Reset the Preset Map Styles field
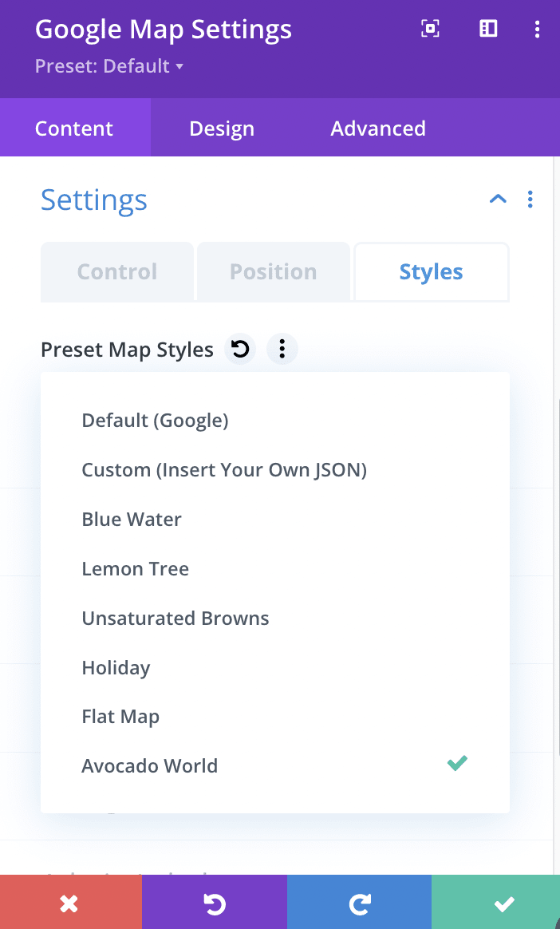The height and width of the screenshot is (929, 560). [x=240, y=350]
